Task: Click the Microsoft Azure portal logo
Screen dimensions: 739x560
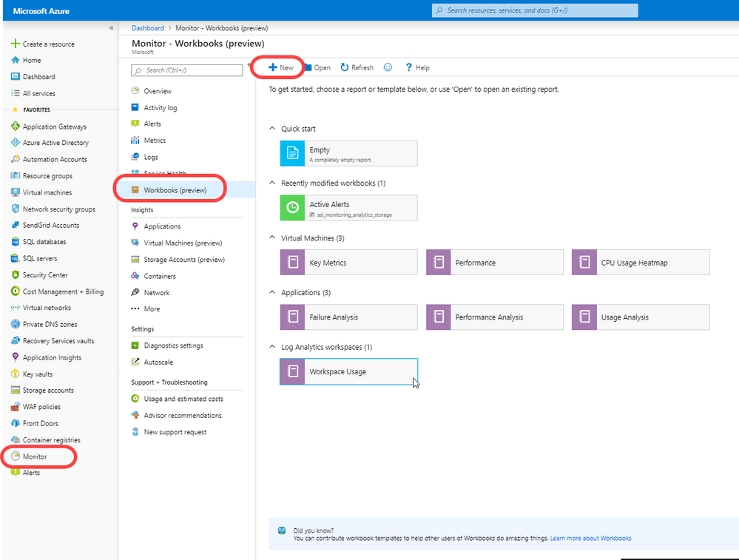Action: pyautogui.click(x=41, y=11)
